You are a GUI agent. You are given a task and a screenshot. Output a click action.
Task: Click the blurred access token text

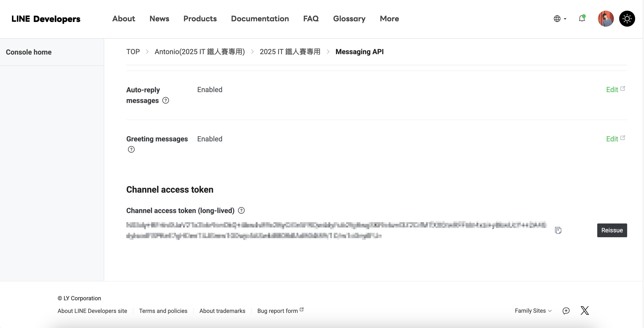click(336, 230)
